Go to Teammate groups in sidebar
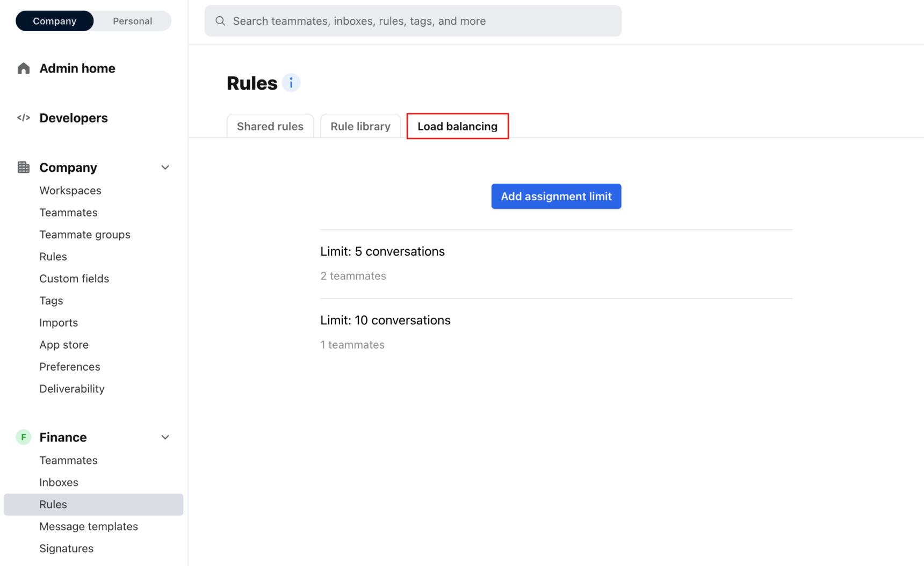 (x=85, y=235)
